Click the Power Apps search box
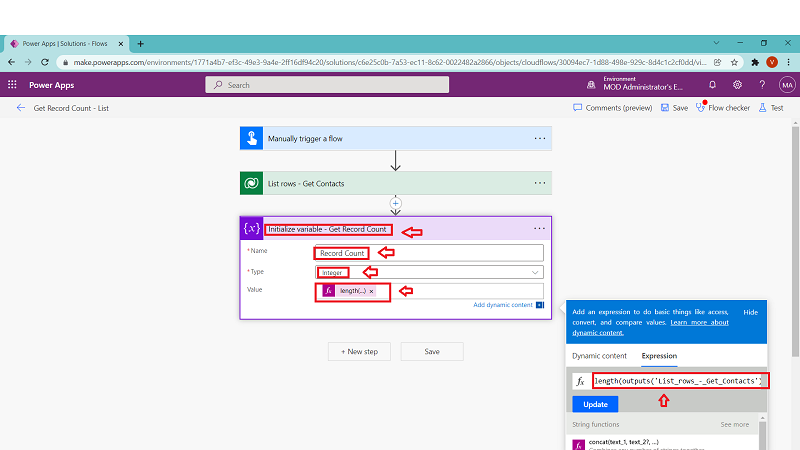Image resolution: width=800 pixels, height=450 pixels. click(x=327, y=85)
